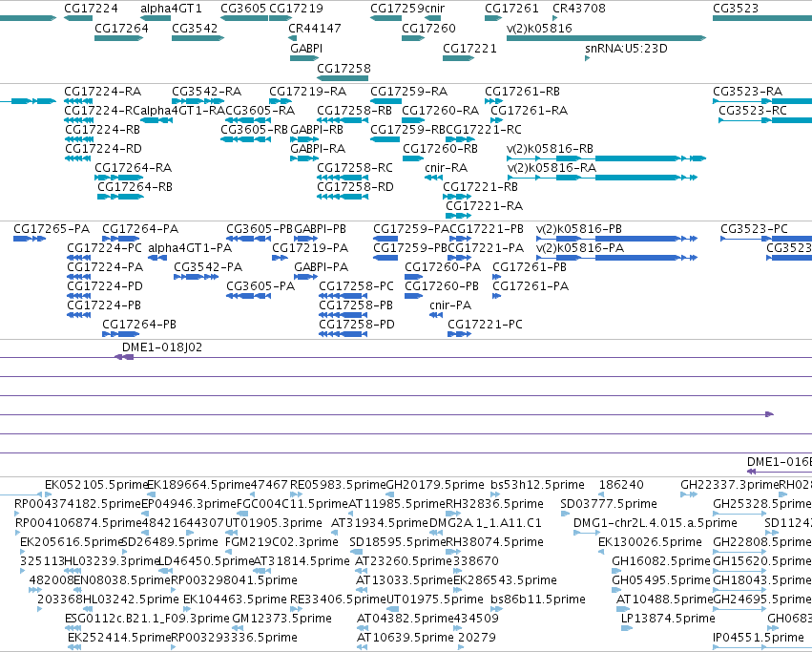Click the purple DME1-018J02 arrow glyph
The image size is (812, 652).
(x=124, y=357)
